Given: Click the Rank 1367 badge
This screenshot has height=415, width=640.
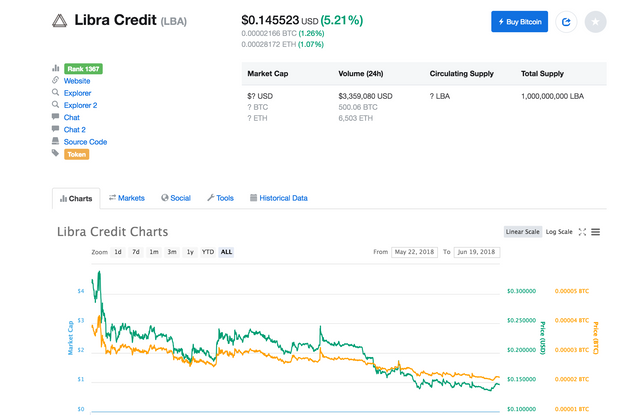Looking at the screenshot, I should pyautogui.click(x=82, y=69).
